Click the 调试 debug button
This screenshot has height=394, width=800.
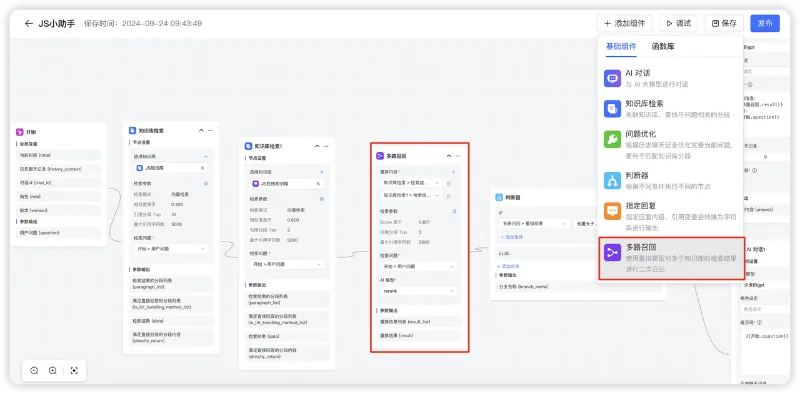tap(678, 23)
